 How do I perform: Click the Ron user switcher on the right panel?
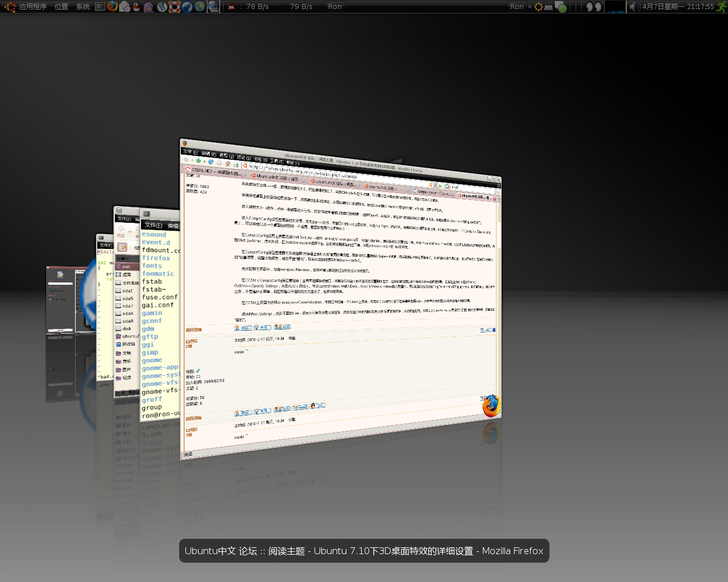[x=516, y=7]
